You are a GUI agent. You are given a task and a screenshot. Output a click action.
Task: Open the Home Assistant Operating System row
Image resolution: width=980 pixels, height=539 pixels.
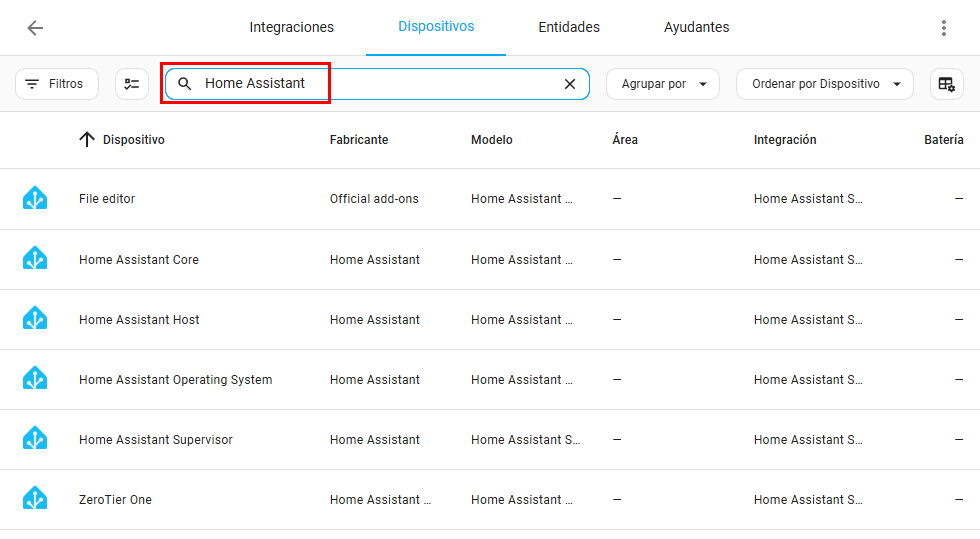click(x=176, y=380)
